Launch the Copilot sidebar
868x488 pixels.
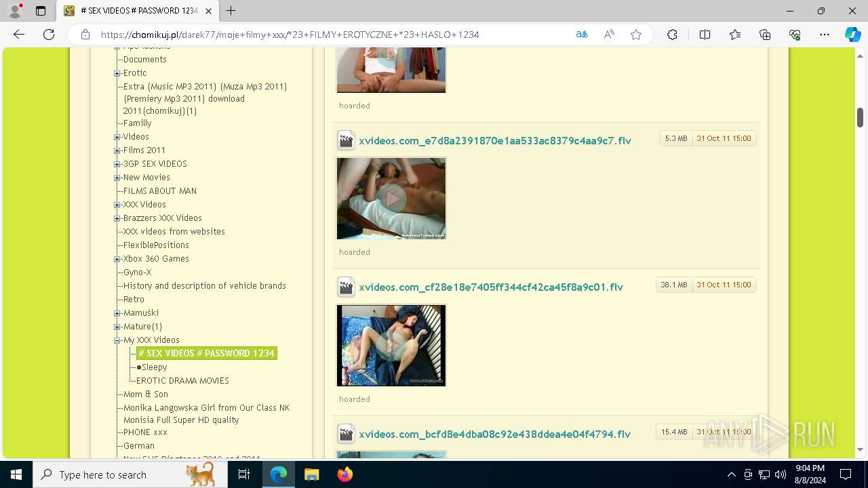(852, 35)
